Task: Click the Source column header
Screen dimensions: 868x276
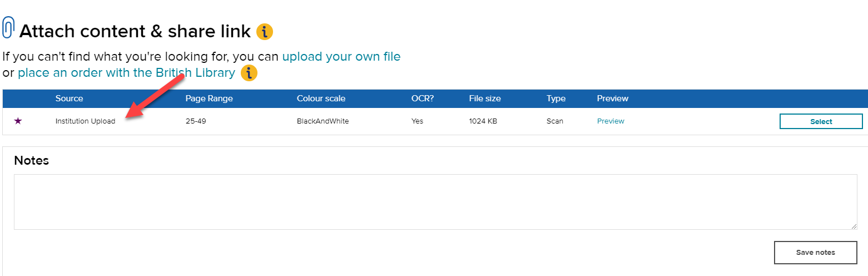Action: (x=69, y=98)
